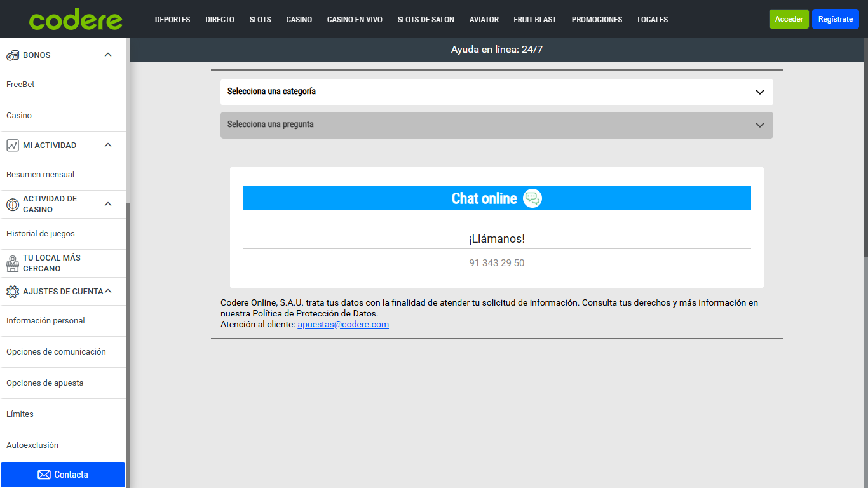Click the Codere logo
Viewport: 868px width, 488px height.
(76, 20)
